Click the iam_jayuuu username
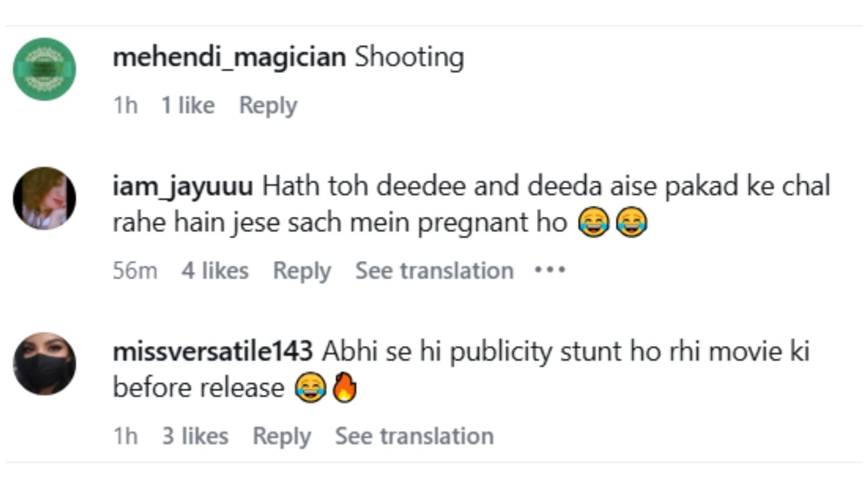Viewport: 868px width, 487px height. tap(183, 186)
